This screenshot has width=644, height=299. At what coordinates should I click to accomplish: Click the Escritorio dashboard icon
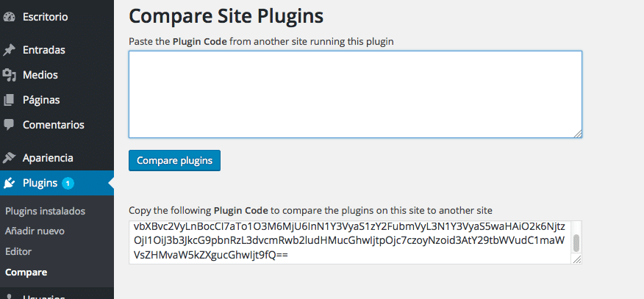(9, 17)
